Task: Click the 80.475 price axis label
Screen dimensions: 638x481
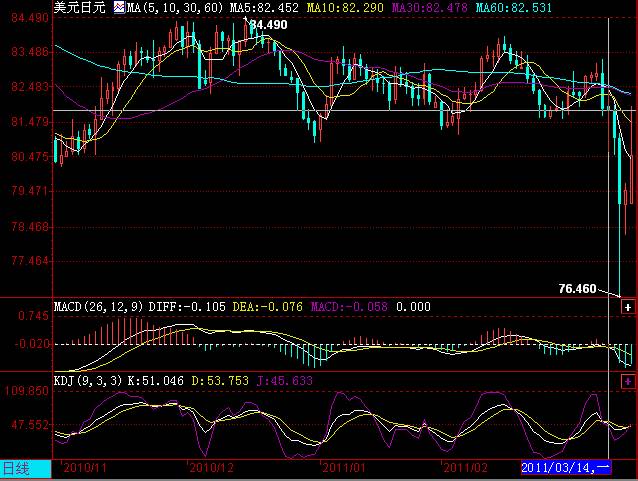Action: pyautogui.click(x=30, y=157)
